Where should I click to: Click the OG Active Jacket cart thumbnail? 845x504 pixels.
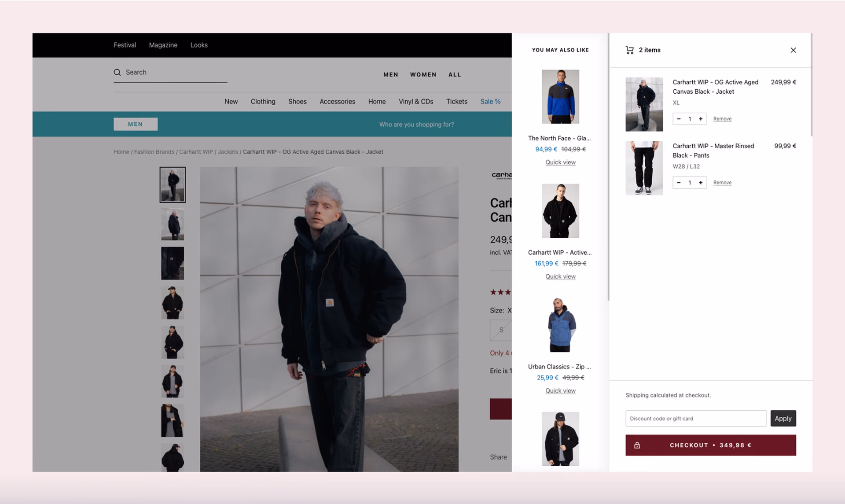[x=644, y=104]
